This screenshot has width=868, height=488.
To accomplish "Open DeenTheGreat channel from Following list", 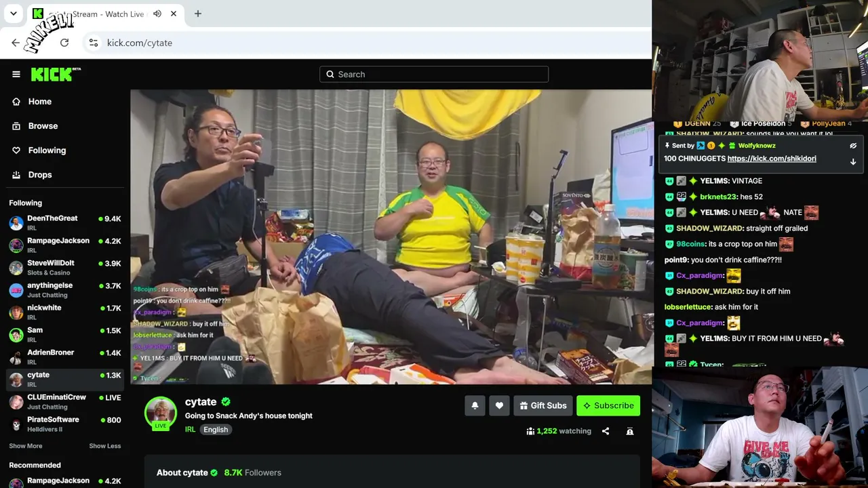I will [x=65, y=223].
